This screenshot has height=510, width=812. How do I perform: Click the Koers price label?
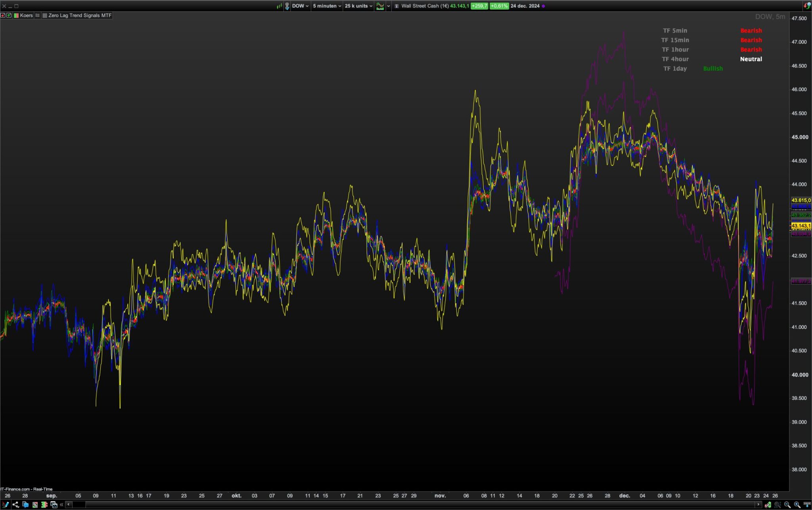coord(26,15)
